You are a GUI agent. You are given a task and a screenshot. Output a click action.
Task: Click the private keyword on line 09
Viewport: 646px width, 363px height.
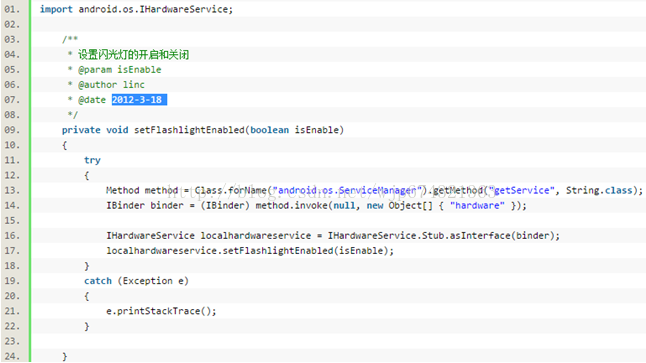tap(81, 130)
